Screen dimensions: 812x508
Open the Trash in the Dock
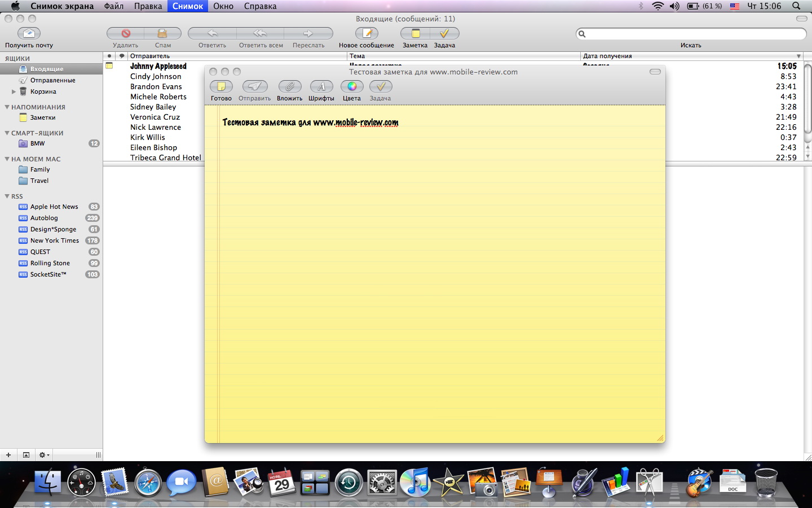coord(766,482)
